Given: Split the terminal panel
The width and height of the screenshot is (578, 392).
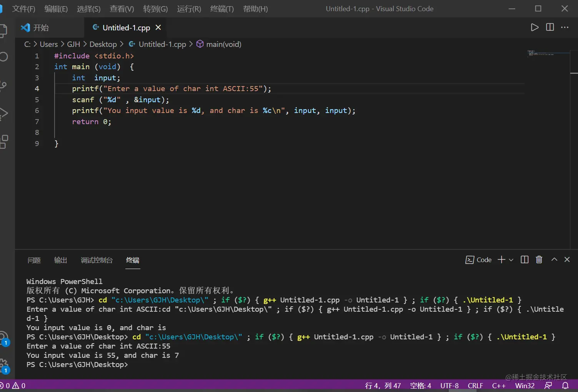Looking at the screenshot, I should click(x=525, y=260).
